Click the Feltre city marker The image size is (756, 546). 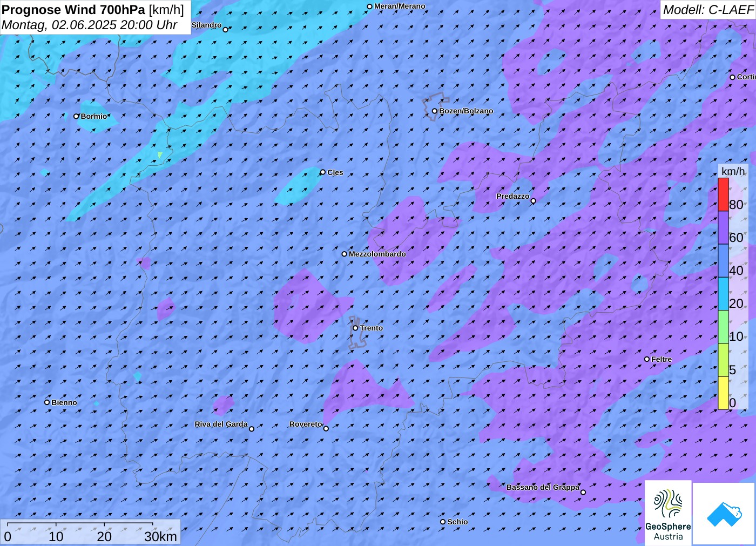(647, 359)
